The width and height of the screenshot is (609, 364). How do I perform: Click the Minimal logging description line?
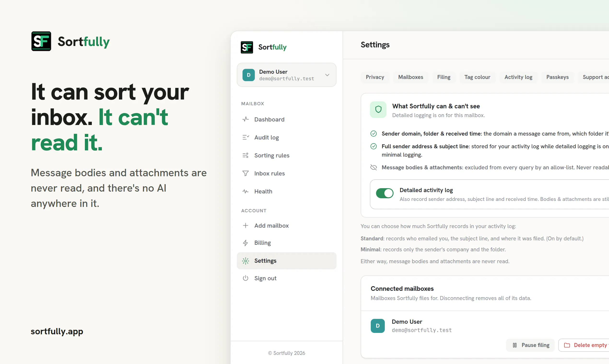(x=433, y=250)
